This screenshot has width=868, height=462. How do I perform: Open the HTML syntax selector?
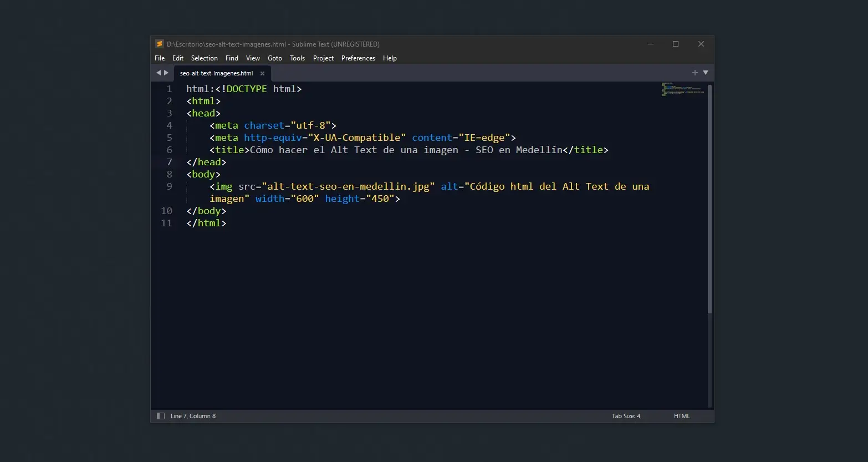click(681, 415)
